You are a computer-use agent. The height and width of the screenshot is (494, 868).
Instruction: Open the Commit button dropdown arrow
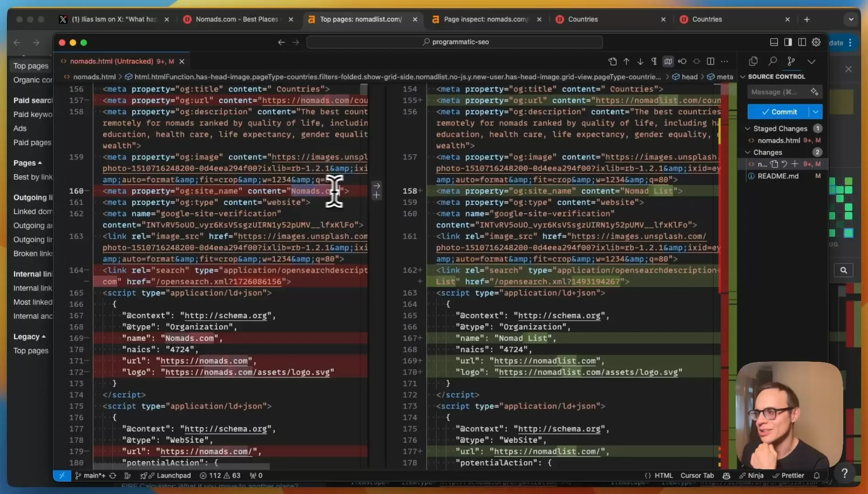coord(816,112)
